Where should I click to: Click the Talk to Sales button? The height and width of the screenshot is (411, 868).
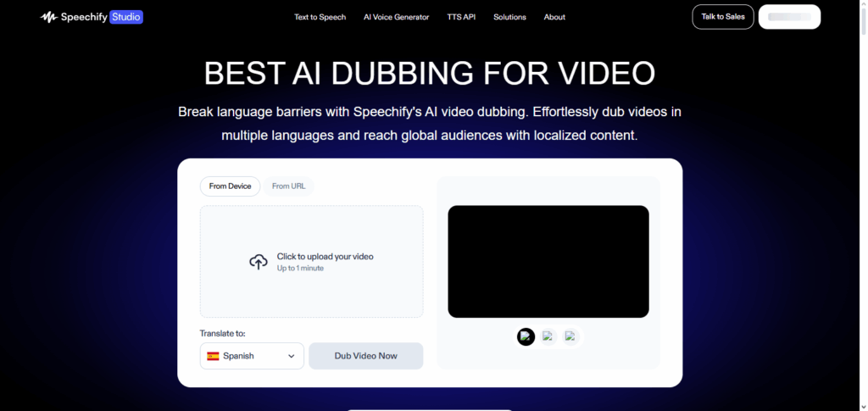723,17
